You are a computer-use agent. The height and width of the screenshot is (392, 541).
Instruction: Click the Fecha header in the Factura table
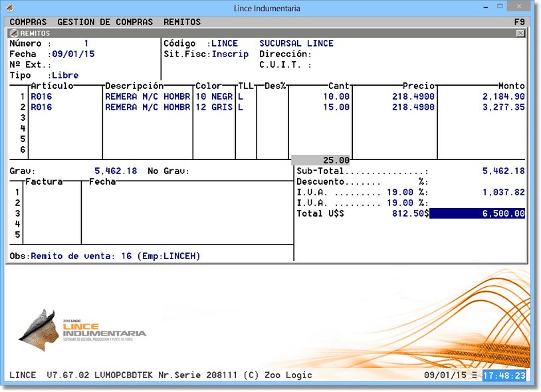pyautogui.click(x=102, y=181)
